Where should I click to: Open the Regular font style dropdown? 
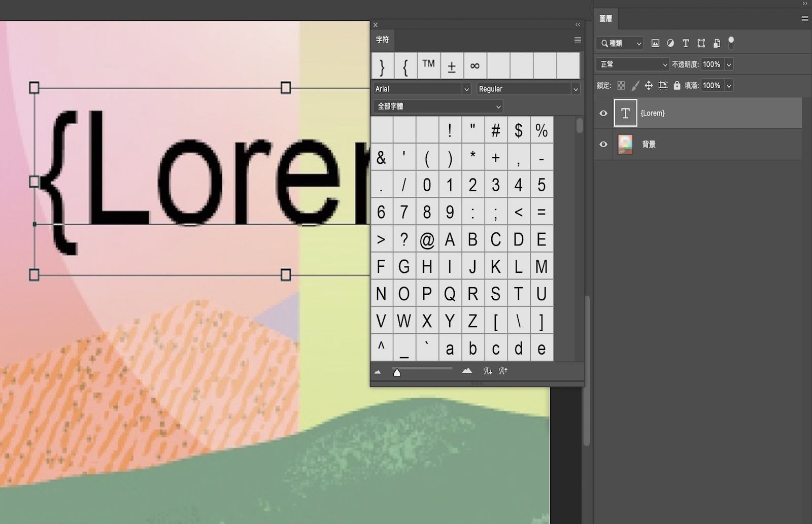[528, 88]
